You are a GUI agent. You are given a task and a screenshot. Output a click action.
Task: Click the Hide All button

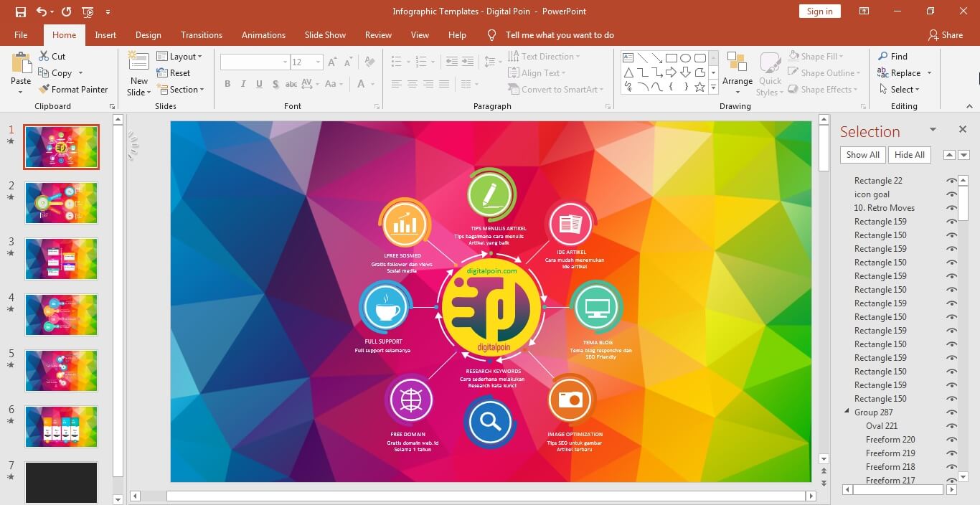910,155
